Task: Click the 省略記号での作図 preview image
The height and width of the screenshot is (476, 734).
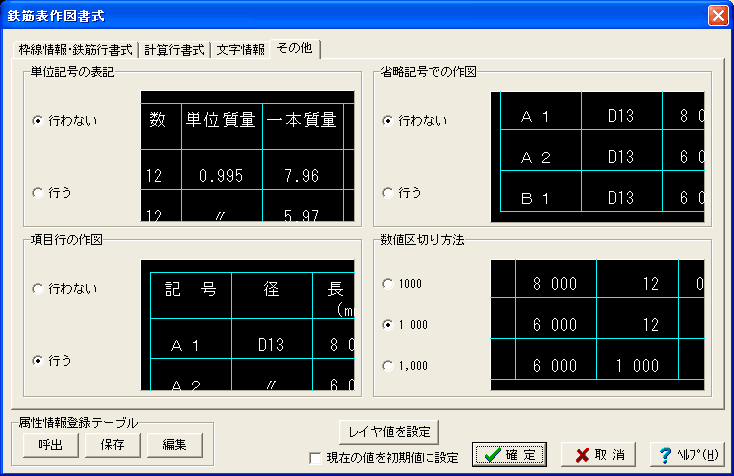Action: tap(597, 157)
